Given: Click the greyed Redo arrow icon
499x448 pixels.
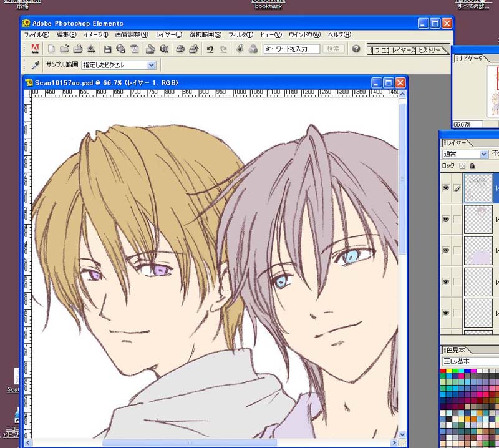Looking at the screenshot, I should click(224, 49).
